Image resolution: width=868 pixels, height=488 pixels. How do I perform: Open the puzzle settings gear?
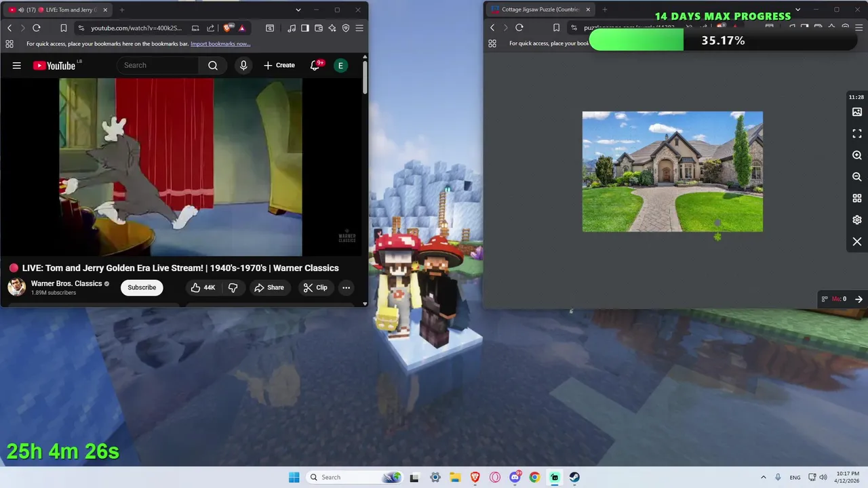tap(857, 220)
